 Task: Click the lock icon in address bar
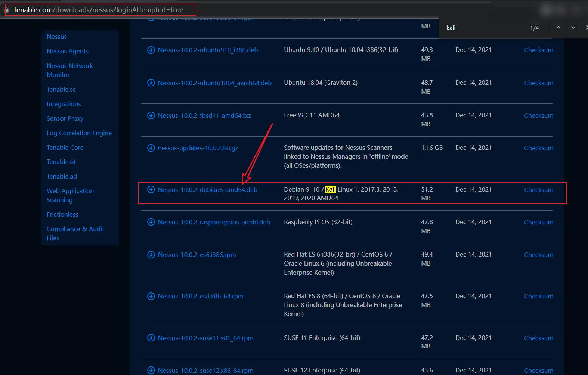click(7, 10)
